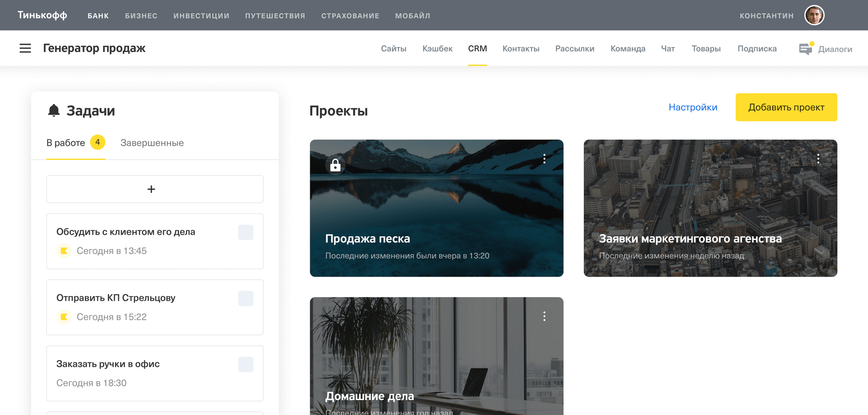This screenshot has height=415, width=868.
Task: Open Рассылки section
Action: coord(575,48)
